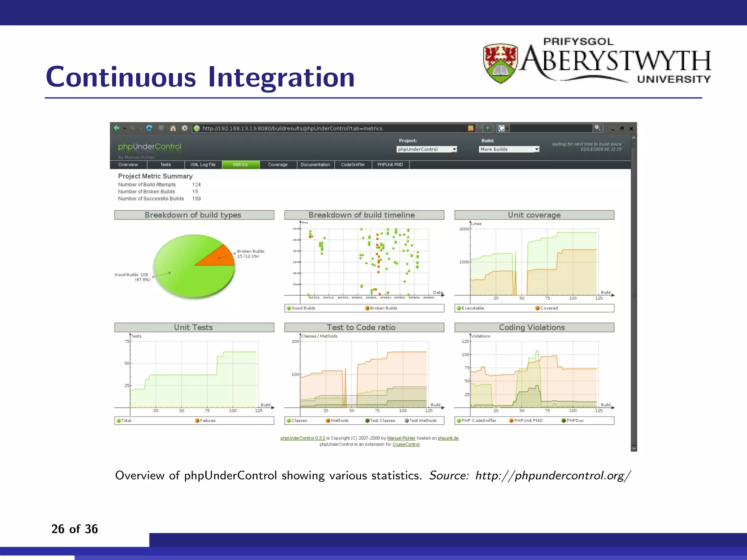747x560 pixels.
Task: Follow the CruiseControl link
Action: [x=406, y=444]
